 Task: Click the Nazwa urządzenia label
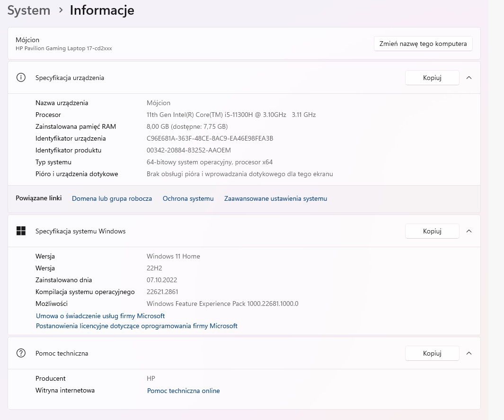[x=62, y=103]
